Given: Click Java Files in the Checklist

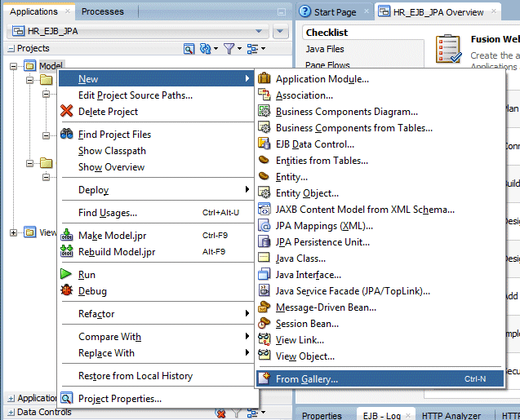Looking at the screenshot, I should pos(325,49).
